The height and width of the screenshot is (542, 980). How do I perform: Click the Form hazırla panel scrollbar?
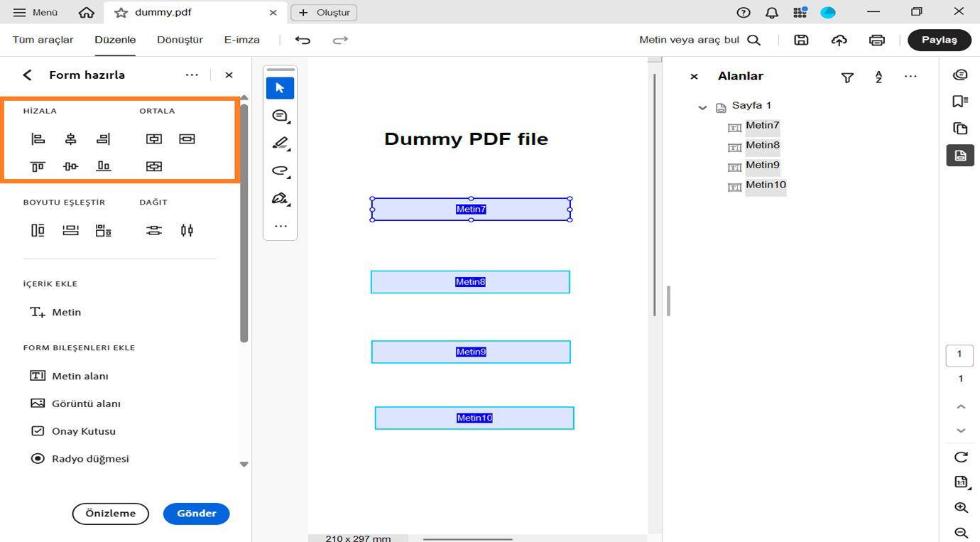[x=244, y=223]
